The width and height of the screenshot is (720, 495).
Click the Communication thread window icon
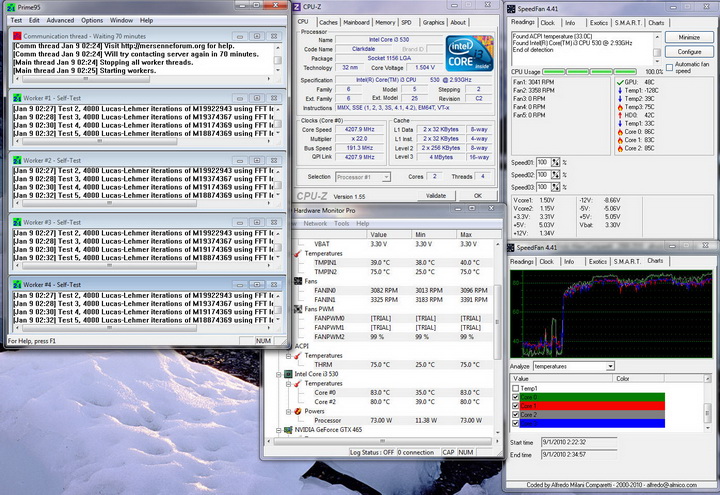(x=17, y=36)
